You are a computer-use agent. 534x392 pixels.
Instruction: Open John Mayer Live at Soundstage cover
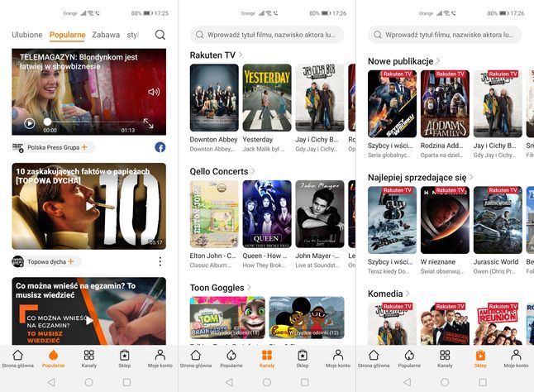319,214
